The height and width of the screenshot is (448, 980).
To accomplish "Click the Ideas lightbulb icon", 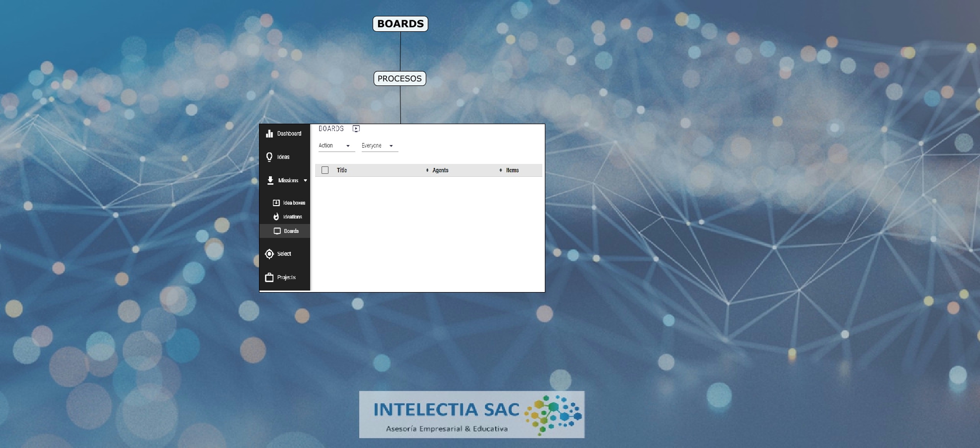I will pos(269,157).
